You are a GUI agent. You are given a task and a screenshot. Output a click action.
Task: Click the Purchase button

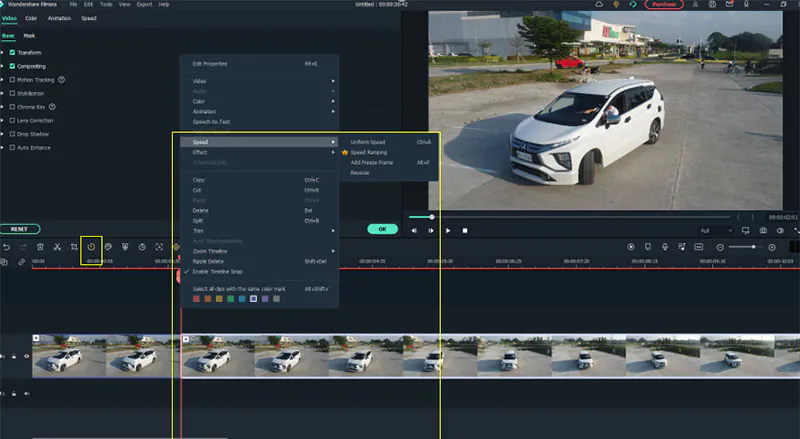[664, 4]
